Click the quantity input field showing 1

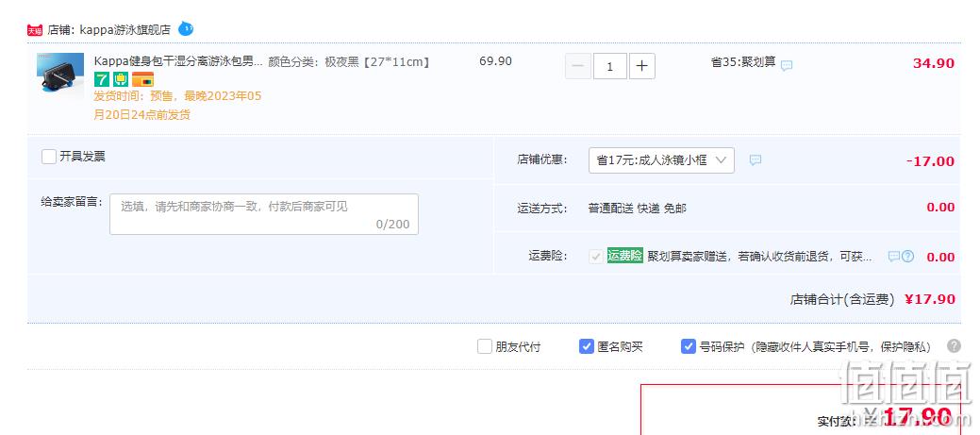(x=610, y=66)
